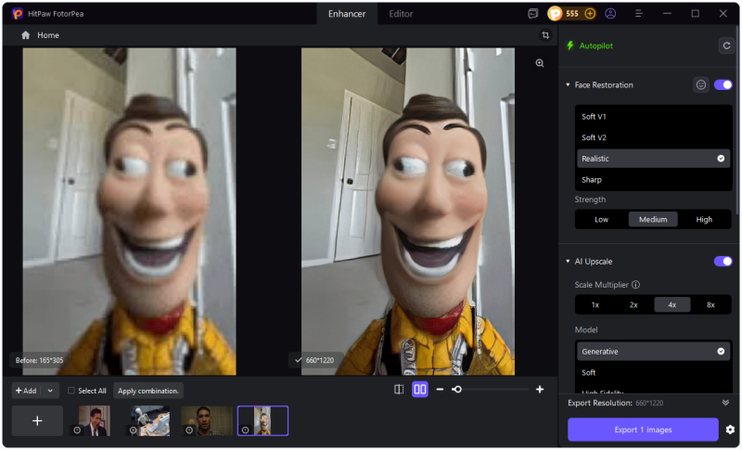Click the 555 coin balance icon
Image resolution: width=742 pixels, height=450 pixels.
(555, 14)
